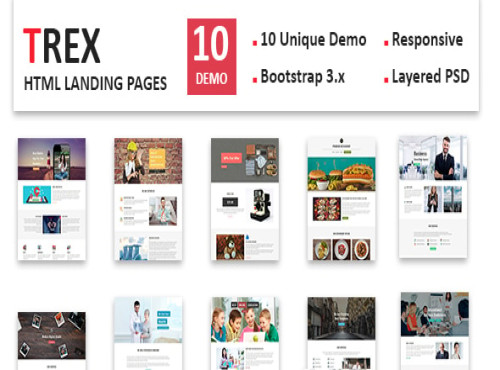
Task: Open the team meeting corporate demo thumbnail
Action: click(x=435, y=331)
